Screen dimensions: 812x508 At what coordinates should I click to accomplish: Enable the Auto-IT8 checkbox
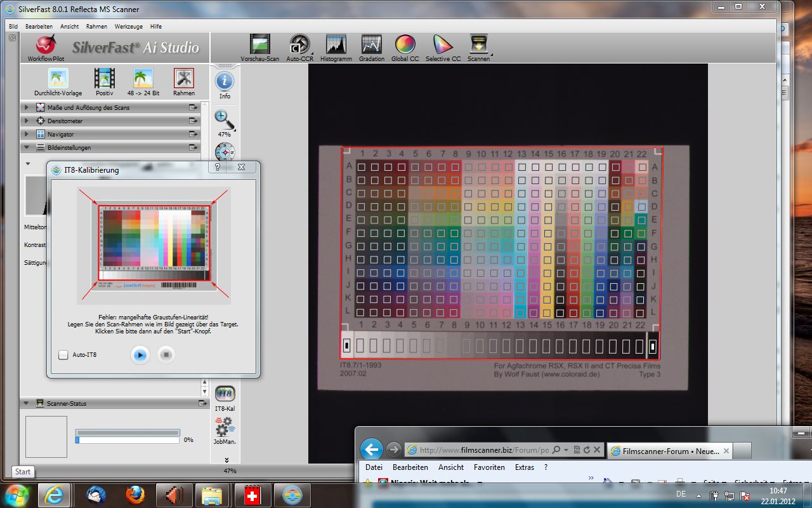[x=63, y=355]
